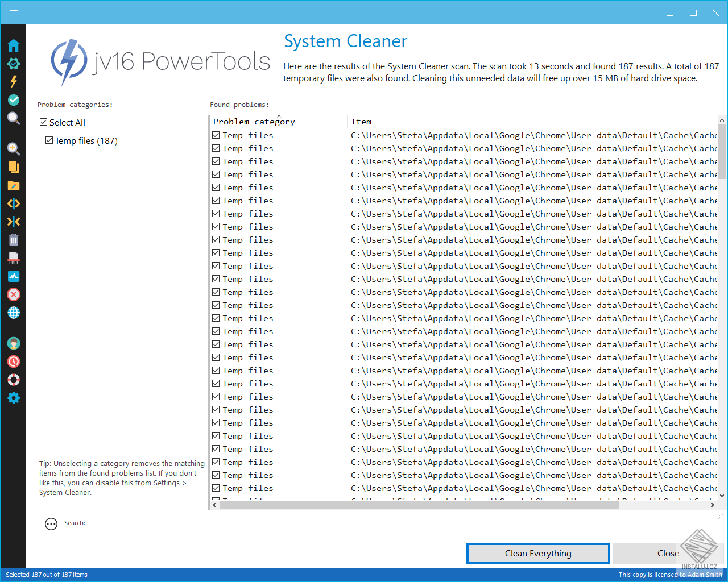Screen dimensions: 728x582
Task: Open the outward-arrows file splitter tool
Action: (x=14, y=203)
